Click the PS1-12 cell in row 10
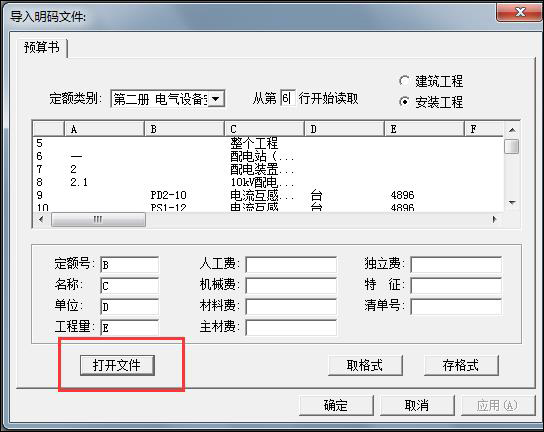 tap(169, 207)
